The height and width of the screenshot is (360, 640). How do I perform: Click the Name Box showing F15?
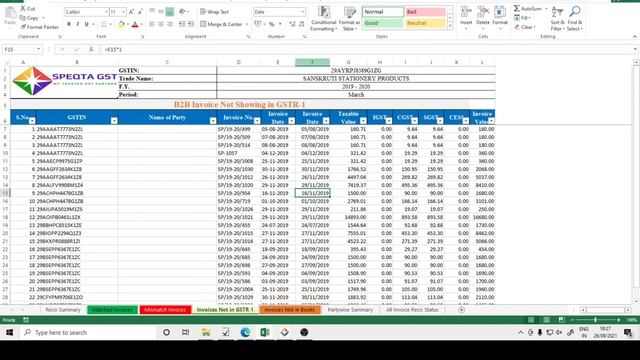[22, 49]
